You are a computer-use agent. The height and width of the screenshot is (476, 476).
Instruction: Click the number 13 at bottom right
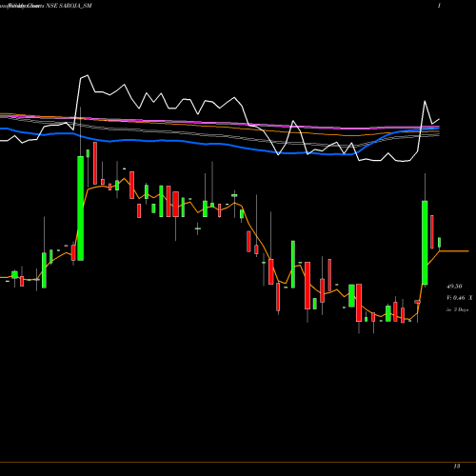[x=457, y=466]
